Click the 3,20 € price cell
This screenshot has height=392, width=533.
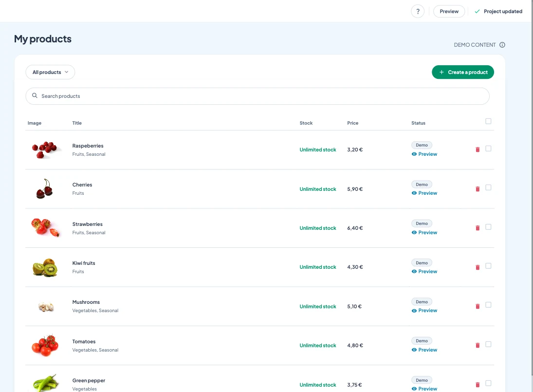[x=355, y=149]
